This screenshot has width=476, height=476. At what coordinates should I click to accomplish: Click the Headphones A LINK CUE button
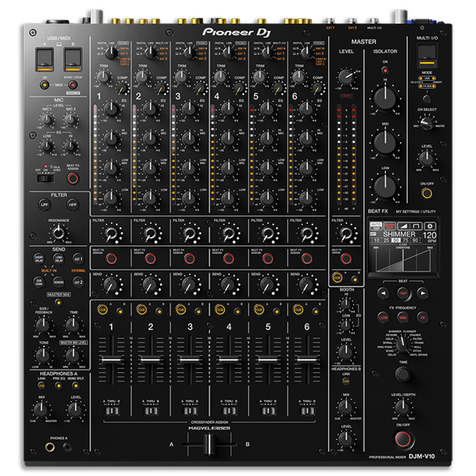[x=41, y=386]
